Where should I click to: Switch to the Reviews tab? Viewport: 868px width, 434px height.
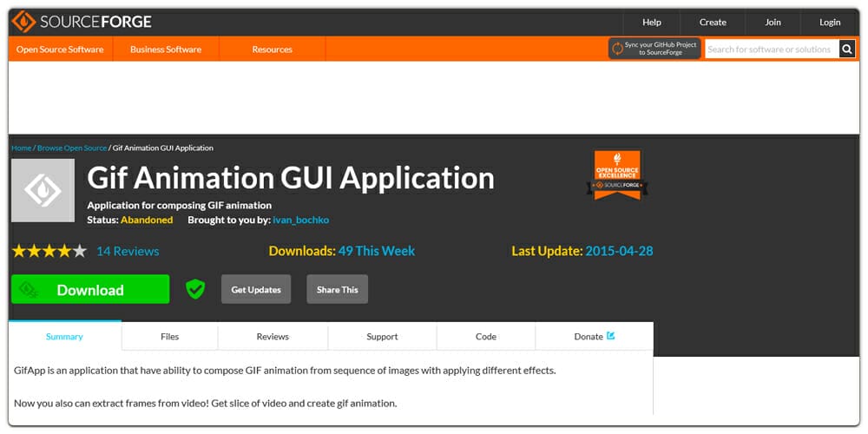273,337
